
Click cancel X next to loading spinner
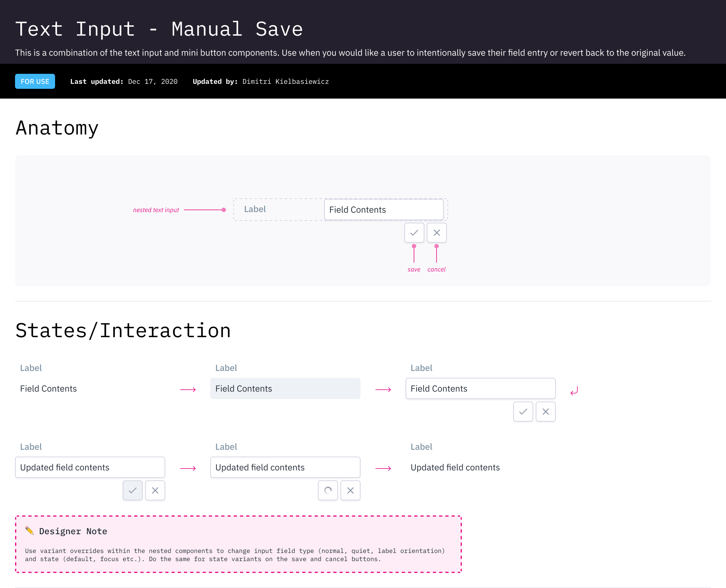(350, 490)
